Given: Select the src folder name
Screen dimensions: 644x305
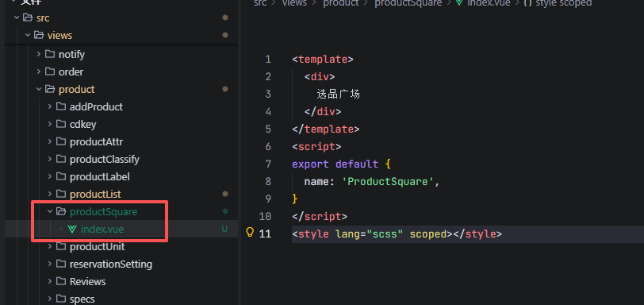Looking at the screenshot, I should (x=43, y=17).
